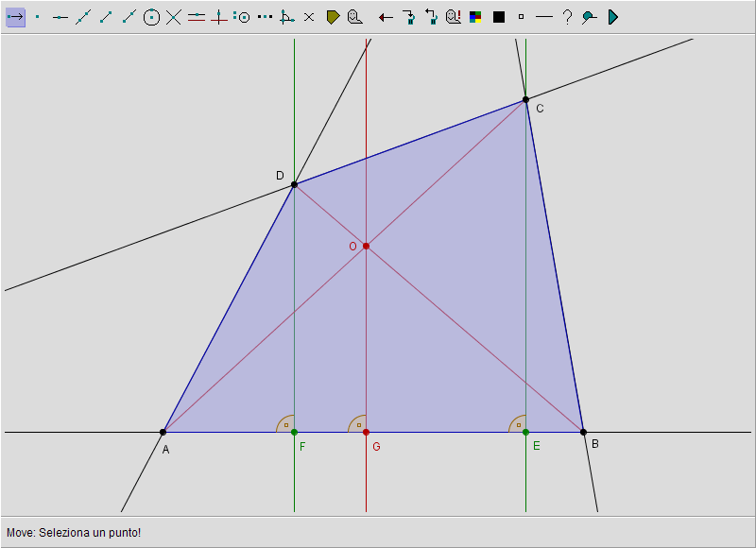Click the black square color icon

coord(499,17)
